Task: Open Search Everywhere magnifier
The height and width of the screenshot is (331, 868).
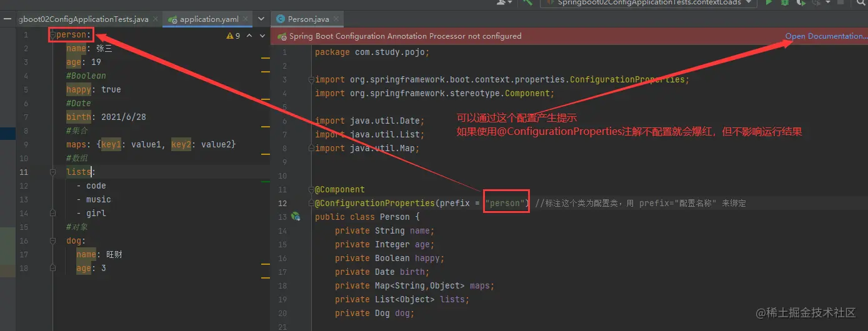Action: click(x=862, y=2)
